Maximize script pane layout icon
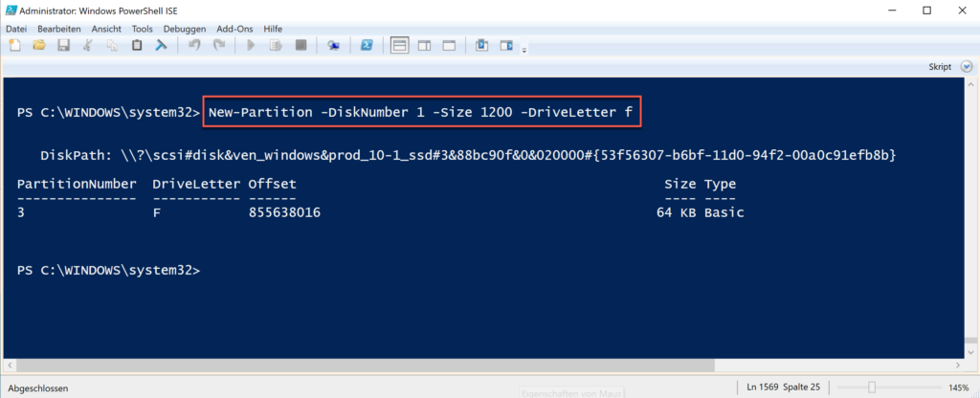The image size is (980, 398). point(449,45)
